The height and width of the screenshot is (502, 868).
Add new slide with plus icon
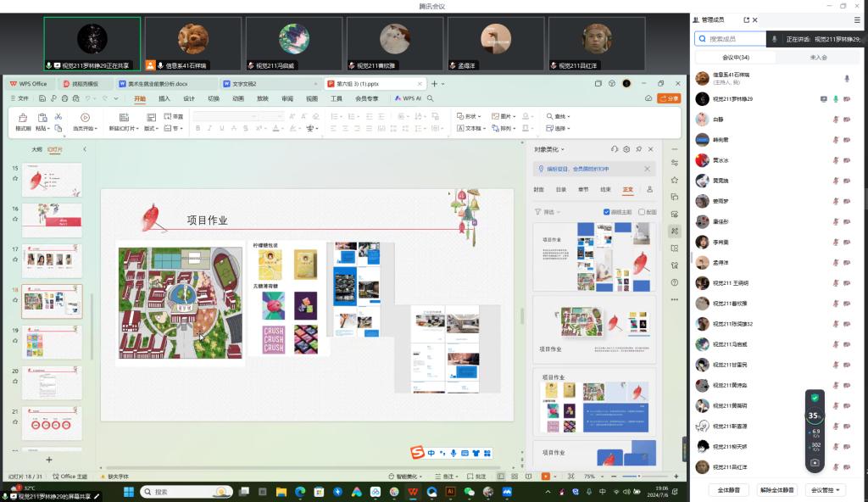click(49, 459)
